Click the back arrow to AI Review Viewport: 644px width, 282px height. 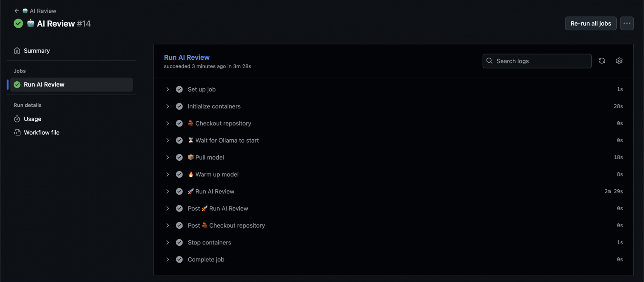pyautogui.click(x=17, y=11)
